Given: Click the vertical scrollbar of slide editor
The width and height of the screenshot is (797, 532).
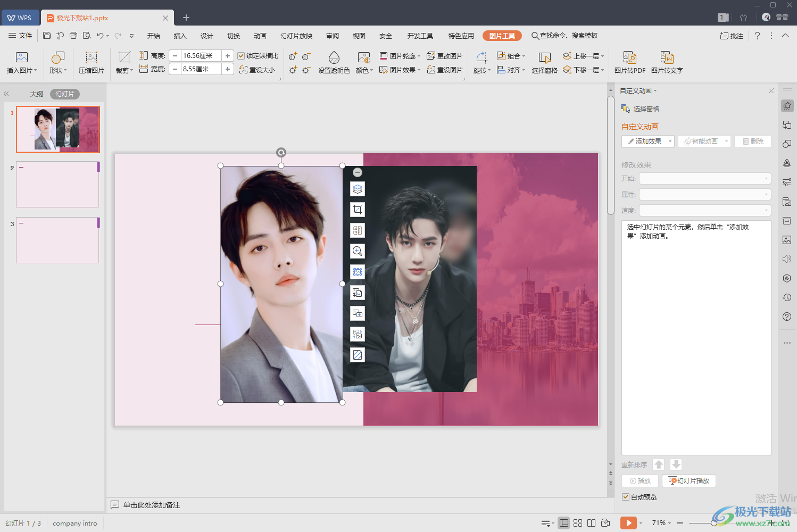Looking at the screenshot, I should (611, 155).
